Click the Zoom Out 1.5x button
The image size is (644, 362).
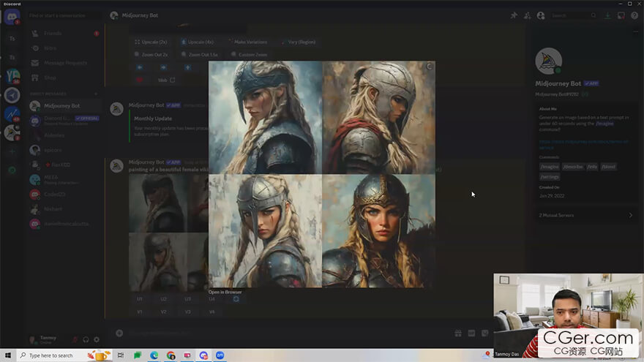click(x=199, y=55)
